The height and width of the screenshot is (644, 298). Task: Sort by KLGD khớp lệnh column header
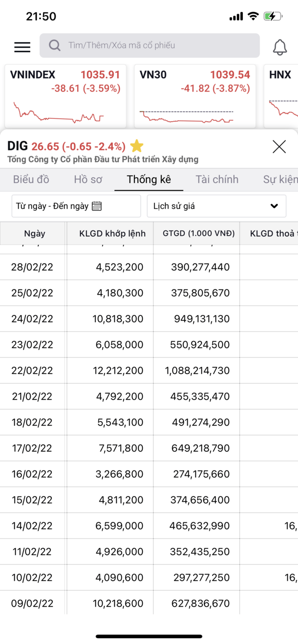pyautogui.click(x=112, y=234)
